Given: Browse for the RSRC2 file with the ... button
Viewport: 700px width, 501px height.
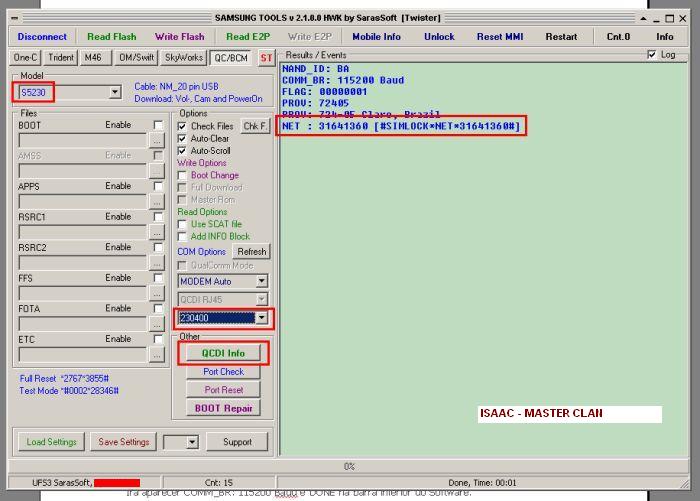Looking at the screenshot, I should [157, 263].
